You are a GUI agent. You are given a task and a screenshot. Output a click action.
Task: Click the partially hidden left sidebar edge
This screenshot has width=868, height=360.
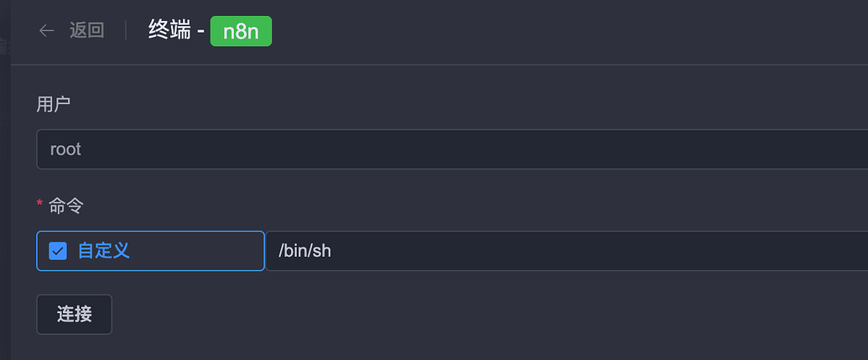pyautogui.click(x=4, y=168)
